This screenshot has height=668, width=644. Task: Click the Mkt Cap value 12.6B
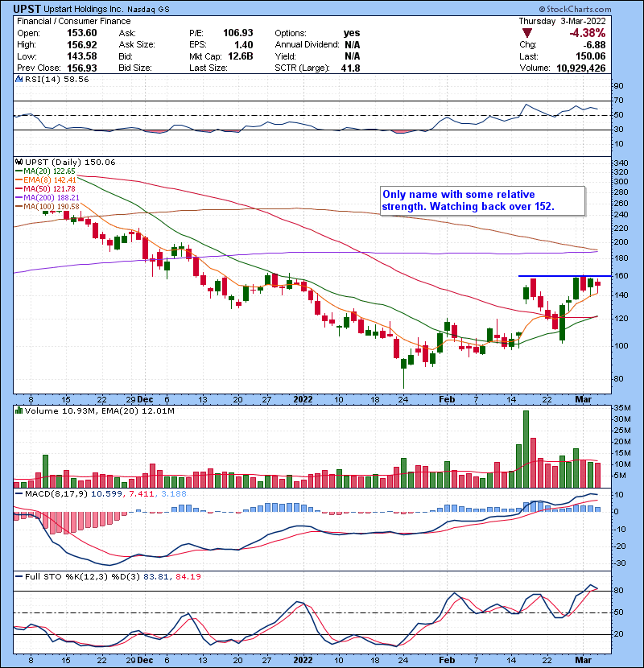(x=241, y=56)
